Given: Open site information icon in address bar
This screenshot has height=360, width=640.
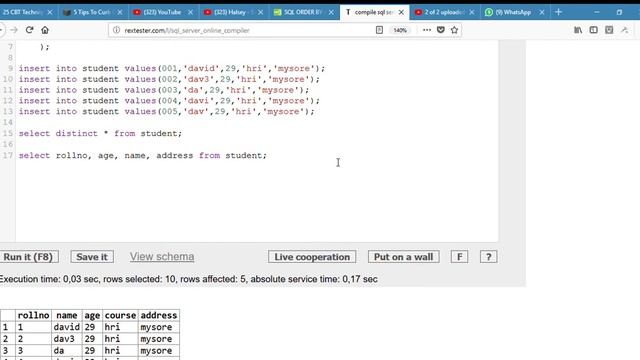Looking at the screenshot, I should [x=116, y=30].
